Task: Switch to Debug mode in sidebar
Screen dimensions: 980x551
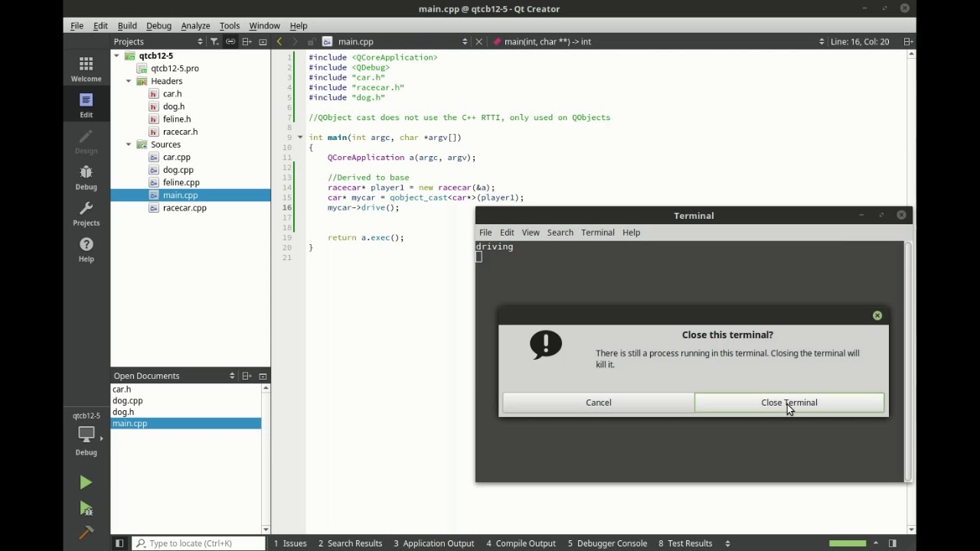Action: [x=86, y=178]
